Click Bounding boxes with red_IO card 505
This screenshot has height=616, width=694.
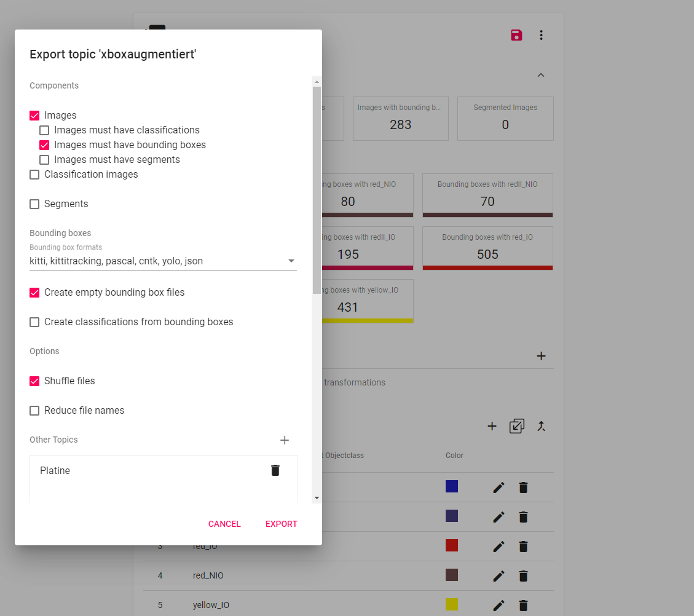point(487,248)
